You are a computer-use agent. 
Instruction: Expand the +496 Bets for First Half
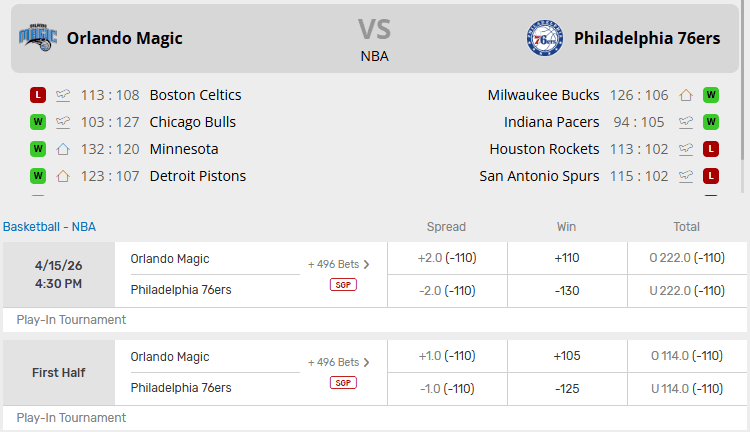(x=339, y=362)
